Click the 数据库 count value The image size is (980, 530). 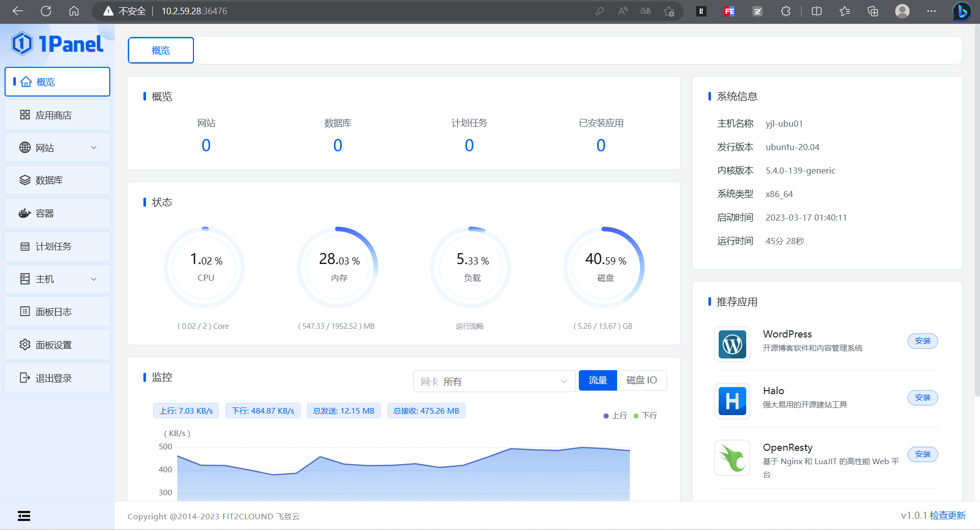click(x=338, y=146)
